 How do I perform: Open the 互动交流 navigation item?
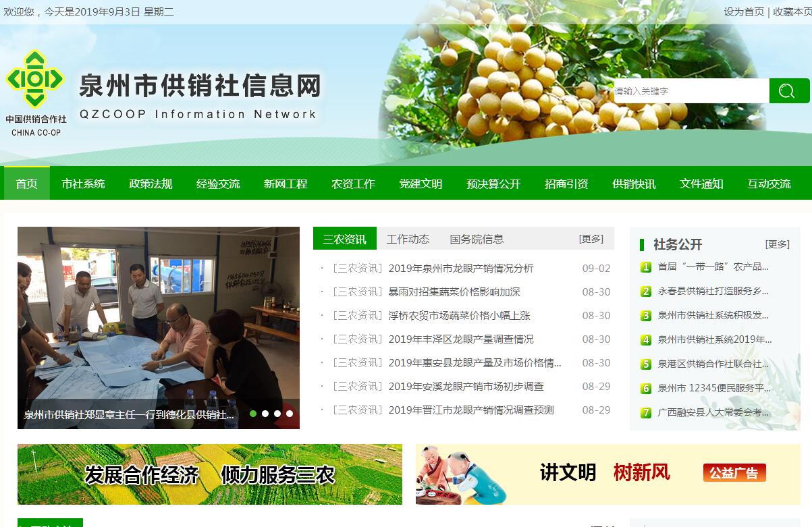(x=769, y=184)
